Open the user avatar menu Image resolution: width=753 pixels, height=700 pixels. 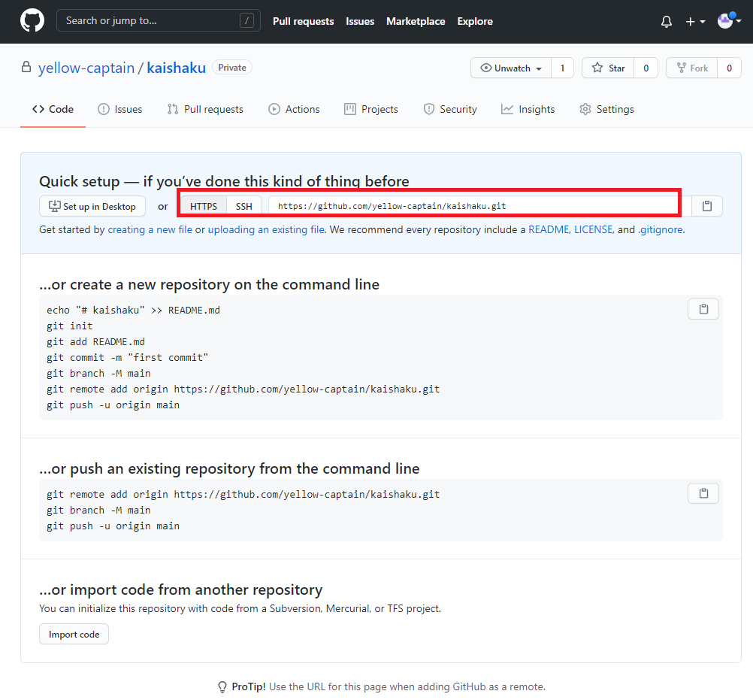pyautogui.click(x=728, y=20)
